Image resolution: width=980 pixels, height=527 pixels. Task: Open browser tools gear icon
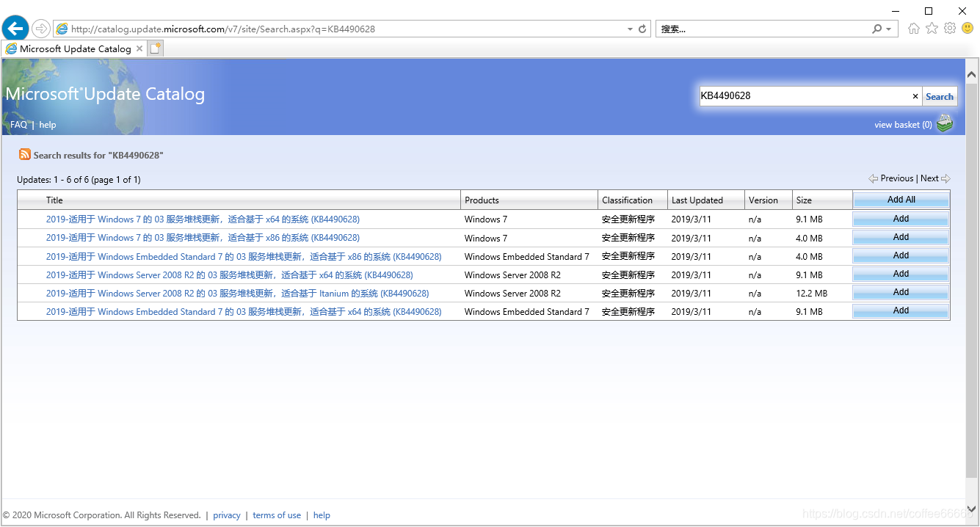pyautogui.click(x=950, y=29)
